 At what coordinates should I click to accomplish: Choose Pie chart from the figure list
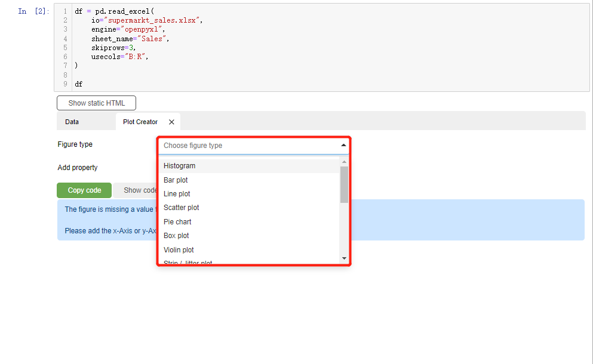(x=249, y=222)
